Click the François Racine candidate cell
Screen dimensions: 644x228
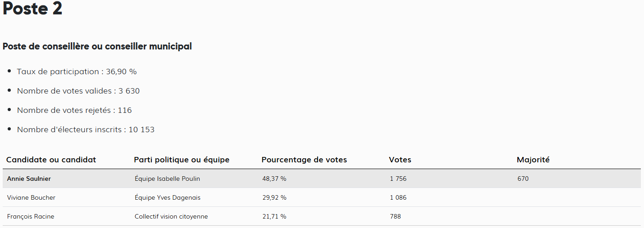coord(31,216)
